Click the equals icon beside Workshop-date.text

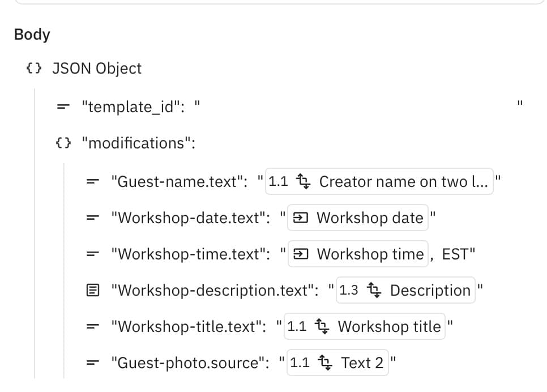point(92,218)
